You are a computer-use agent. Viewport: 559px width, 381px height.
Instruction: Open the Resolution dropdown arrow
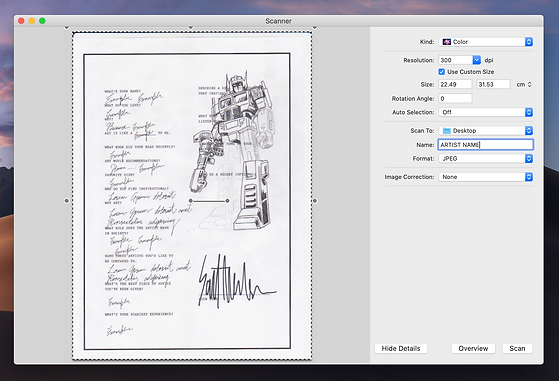pos(477,60)
